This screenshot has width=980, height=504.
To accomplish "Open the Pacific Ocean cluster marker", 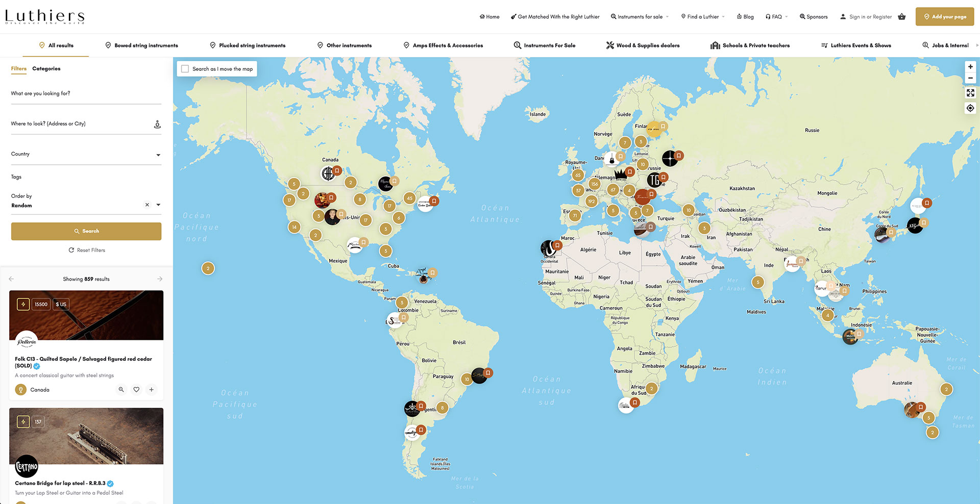I will [208, 268].
